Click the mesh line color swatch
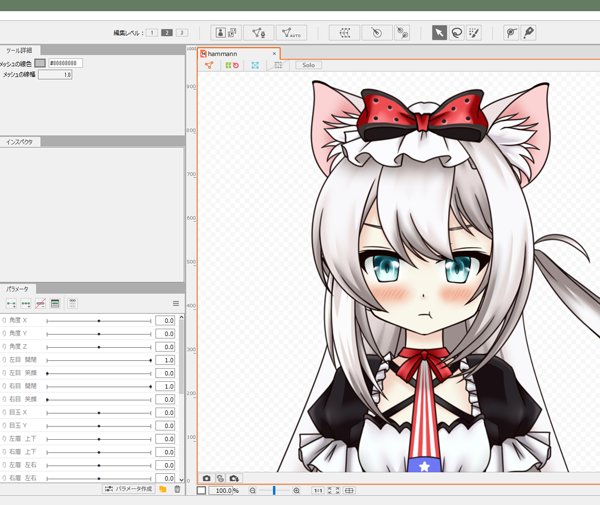Screen dimensions: 600x505 click(40, 63)
